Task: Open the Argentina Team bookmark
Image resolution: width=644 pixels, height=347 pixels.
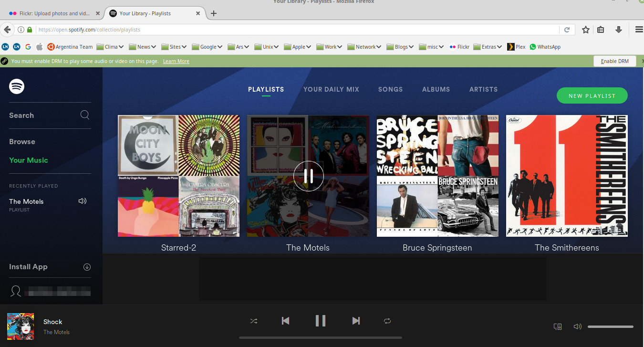Action: click(x=70, y=47)
